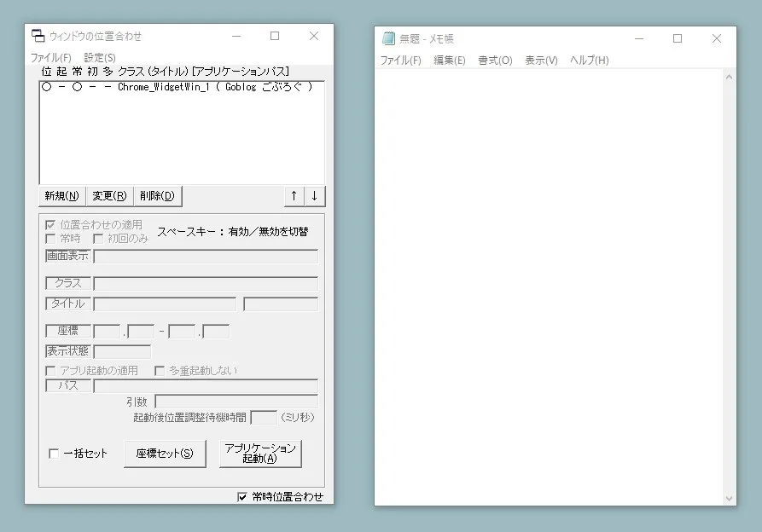Move the selected entry down with the ↓ arrow
The height and width of the screenshot is (532, 762).
315,195
